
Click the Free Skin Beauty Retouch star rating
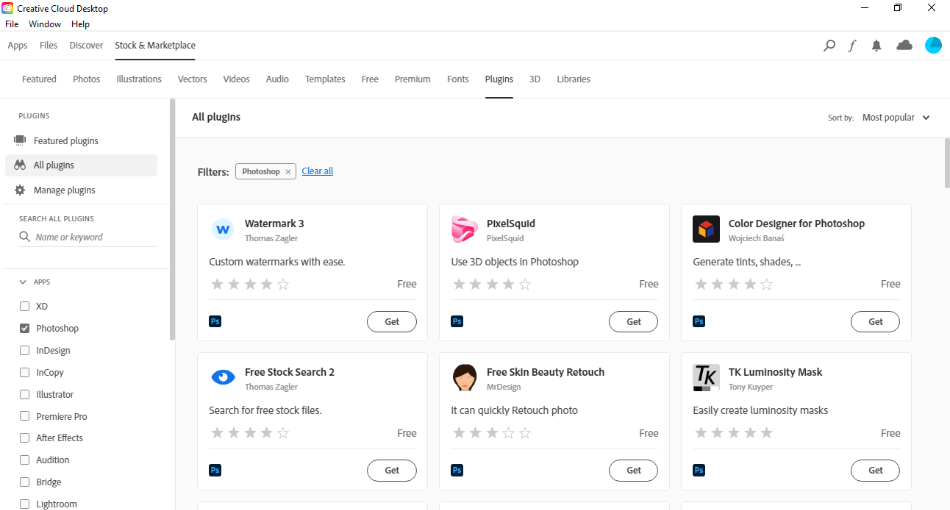(x=491, y=432)
